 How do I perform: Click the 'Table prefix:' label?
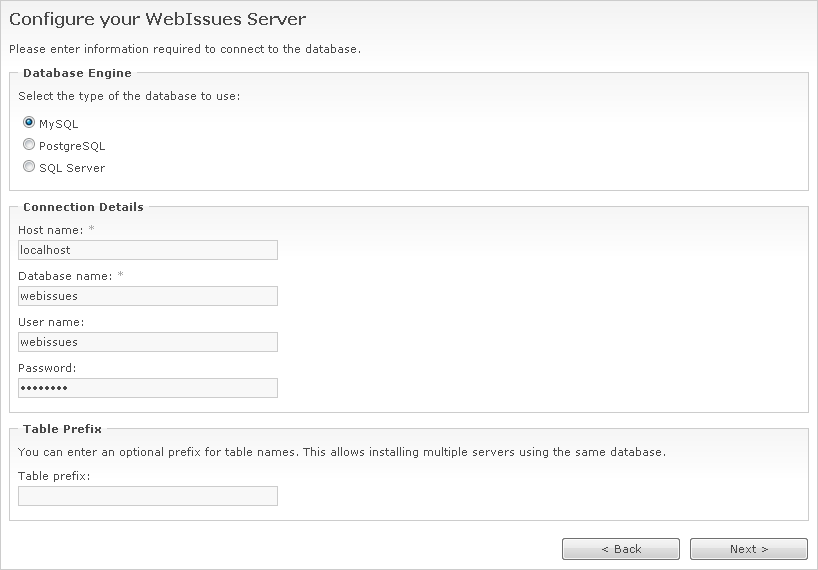coord(54,476)
